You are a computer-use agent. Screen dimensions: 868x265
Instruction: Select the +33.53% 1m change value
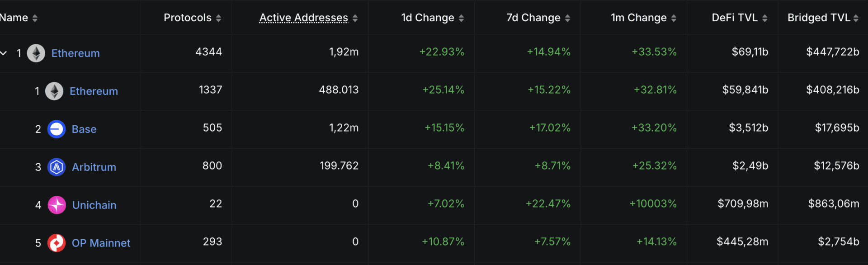[654, 52]
